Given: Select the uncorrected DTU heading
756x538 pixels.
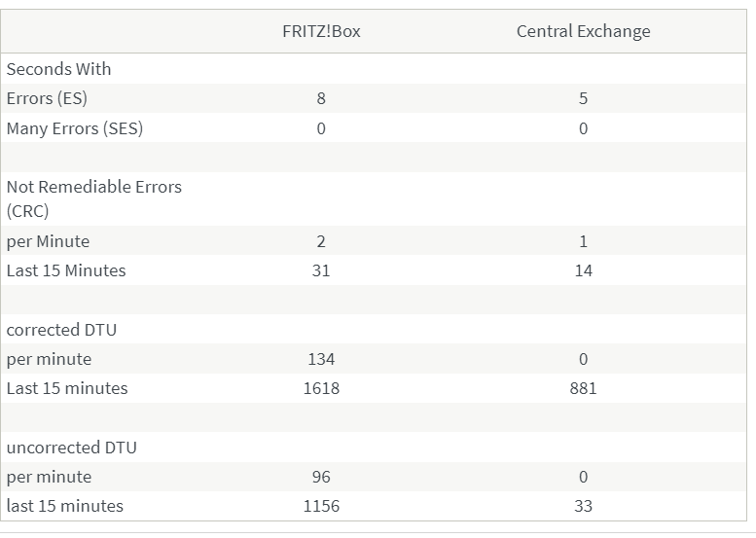Looking at the screenshot, I should click(71, 448).
